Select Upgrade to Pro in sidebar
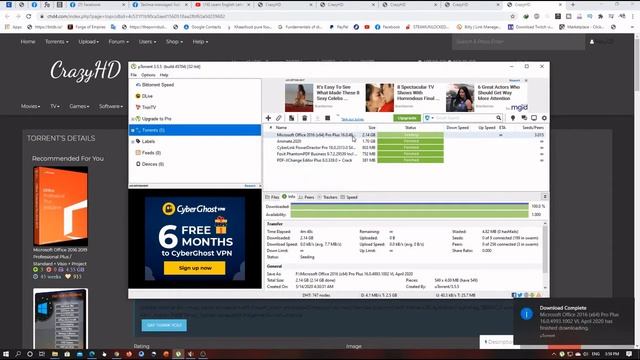Viewport: 640px width, 360px height. click(x=156, y=119)
